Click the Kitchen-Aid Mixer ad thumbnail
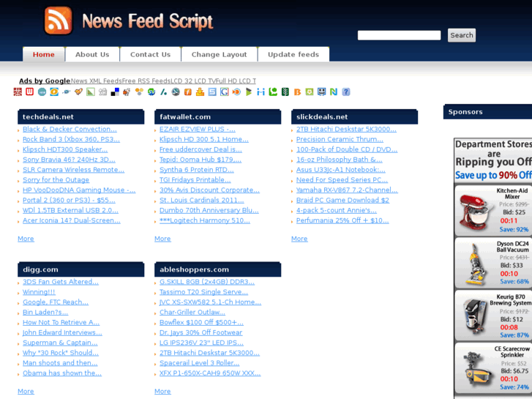Image resolution: width=532 pixels, height=399 pixels. pyautogui.click(x=476, y=212)
